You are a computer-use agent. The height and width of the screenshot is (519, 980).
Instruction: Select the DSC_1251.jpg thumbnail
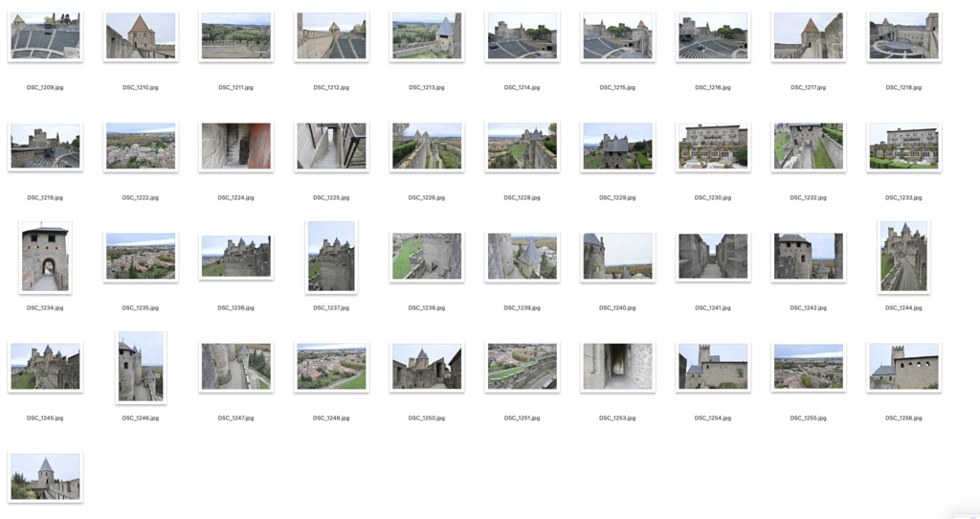tap(523, 367)
